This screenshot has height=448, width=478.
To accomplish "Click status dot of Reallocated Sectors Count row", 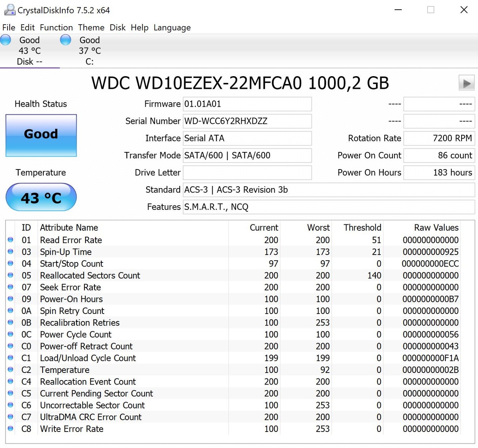I will (x=10, y=275).
